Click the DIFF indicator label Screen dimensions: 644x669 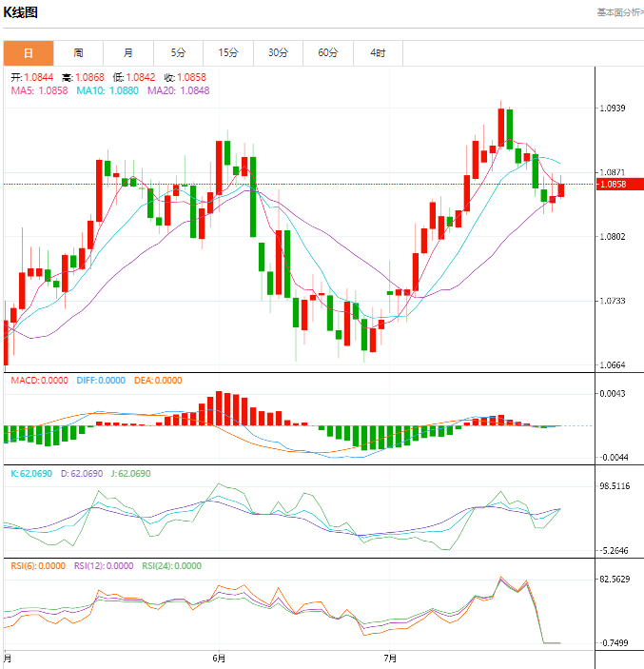(99, 381)
